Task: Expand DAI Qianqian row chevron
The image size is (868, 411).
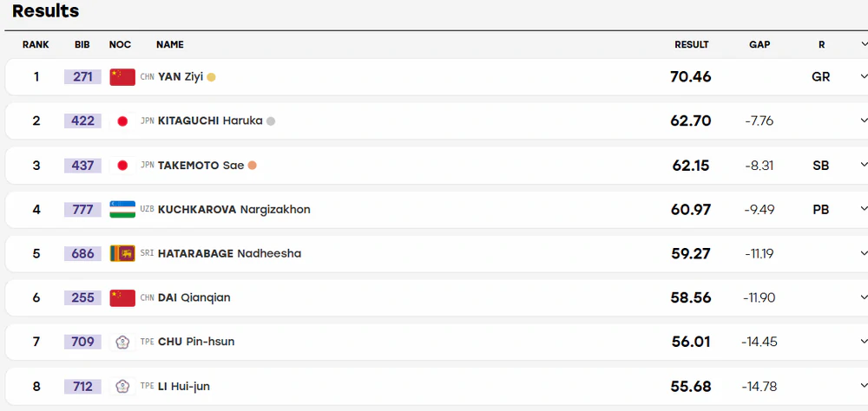Action: (864, 297)
